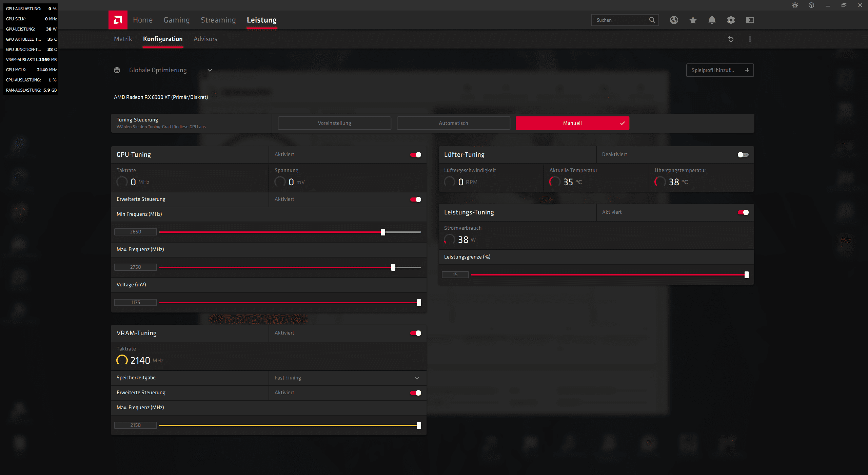Click the Globale Optimierung globe icon

click(117, 70)
